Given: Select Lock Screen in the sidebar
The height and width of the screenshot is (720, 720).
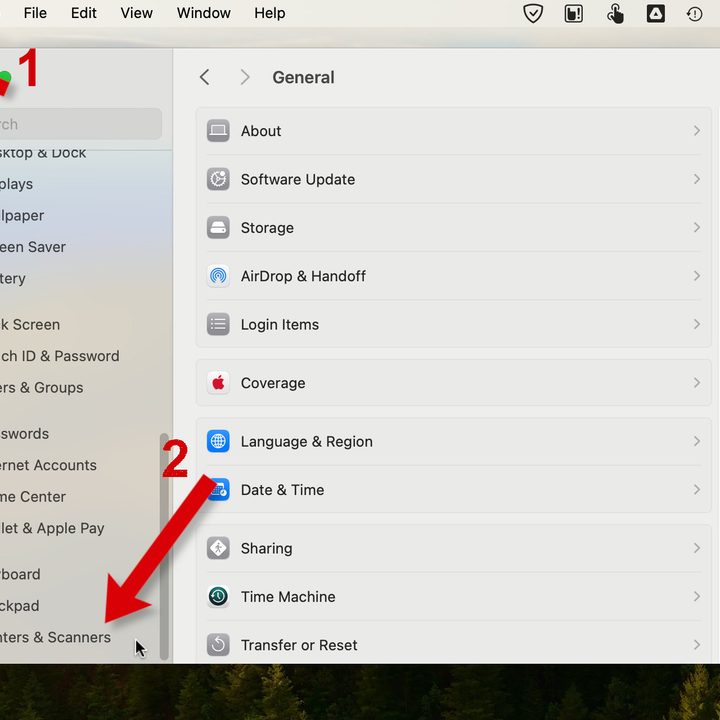Looking at the screenshot, I should pyautogui.click(x=30, y=325).
